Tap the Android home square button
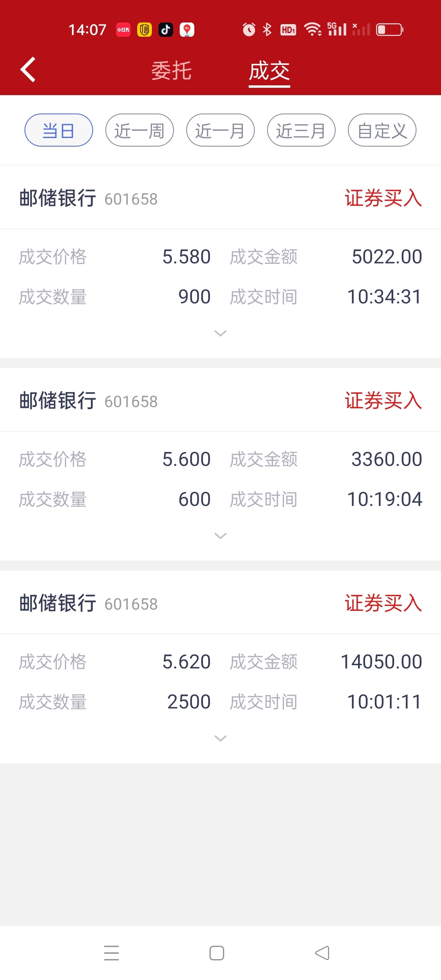 tap(217, 953)
